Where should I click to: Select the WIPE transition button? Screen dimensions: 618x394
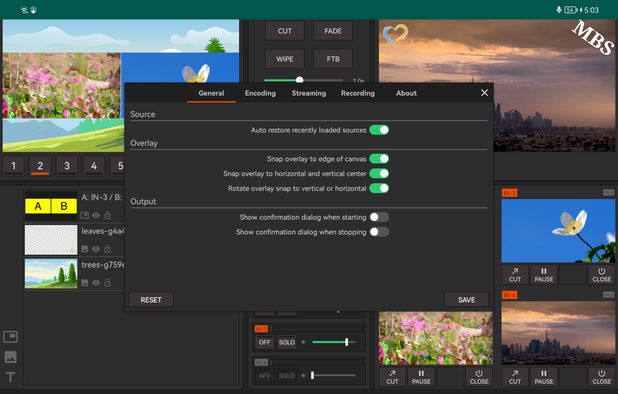(x=285, y=59)
